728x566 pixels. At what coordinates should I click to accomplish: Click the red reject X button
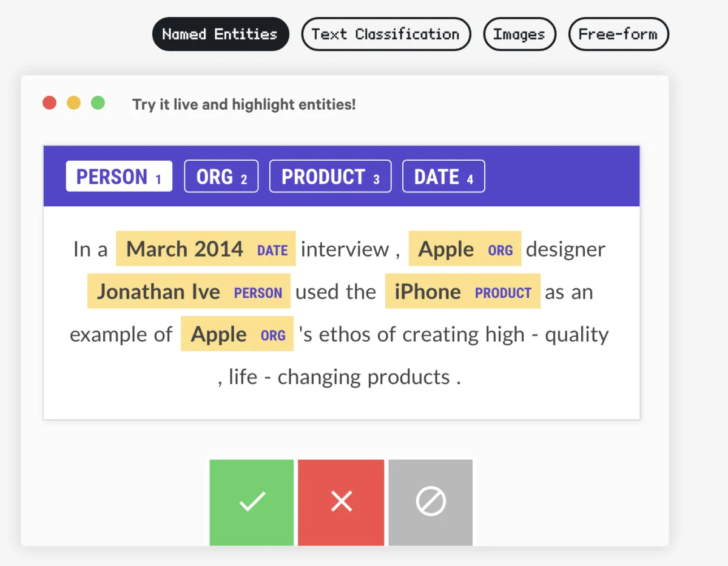[x=341, y=502]
